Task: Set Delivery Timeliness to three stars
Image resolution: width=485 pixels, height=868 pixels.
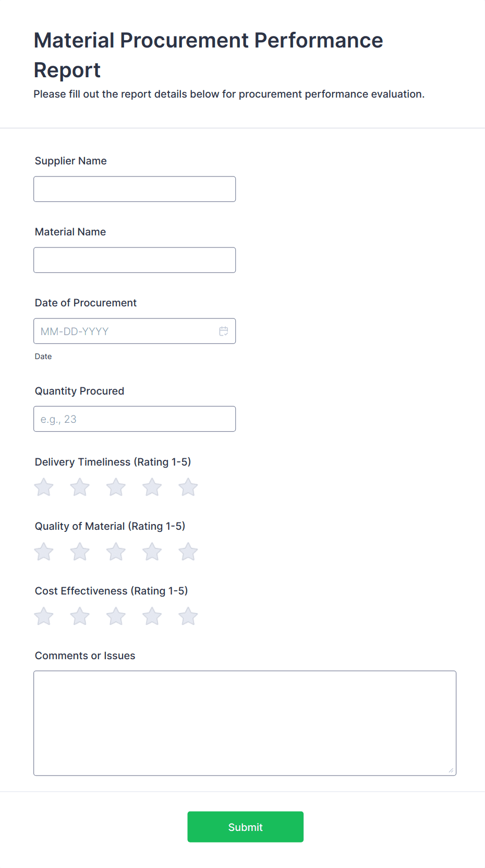Action: pyautogui.click(x=116, y=487)
